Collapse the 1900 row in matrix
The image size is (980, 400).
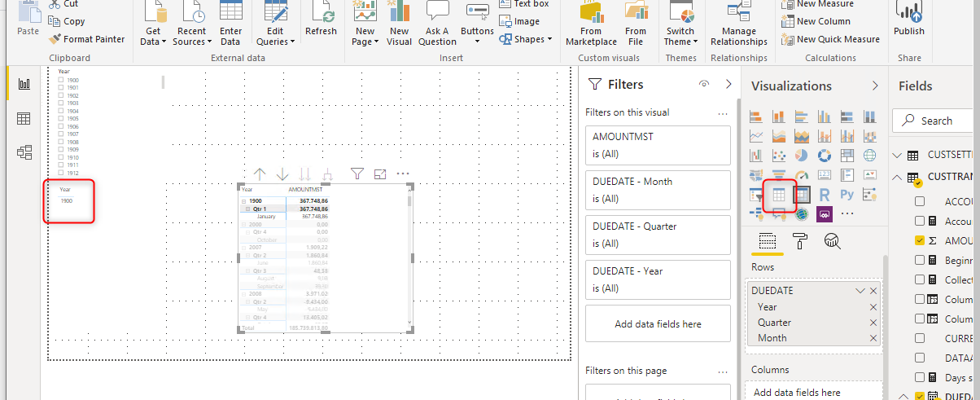pyautogui.click(x=243, y=200)
